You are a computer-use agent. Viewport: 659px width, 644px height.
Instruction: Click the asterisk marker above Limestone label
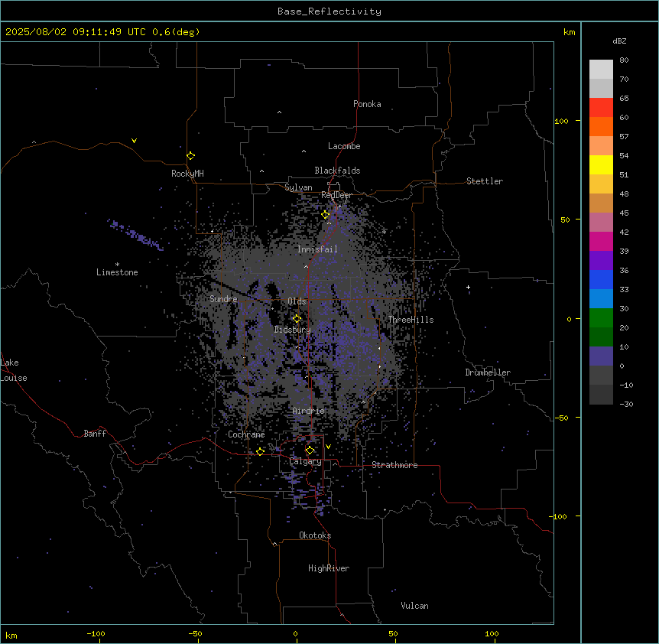coord(117,265)
